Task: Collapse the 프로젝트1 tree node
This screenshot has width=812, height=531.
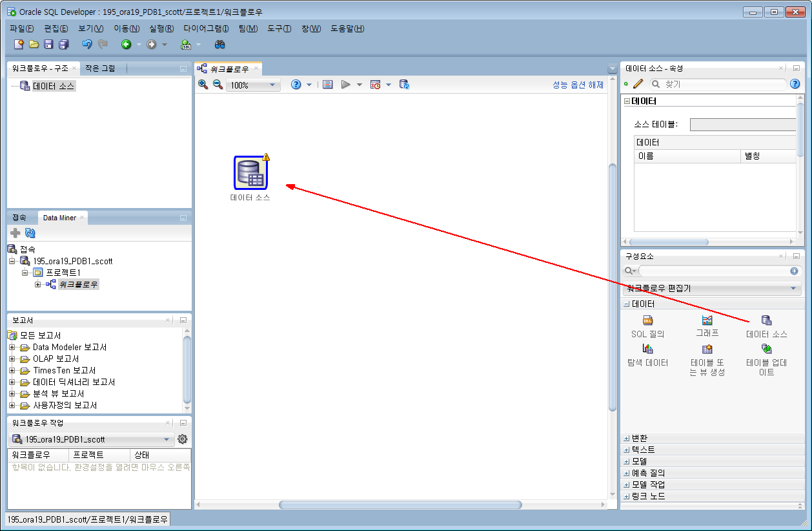Action: tap(25, 273)
